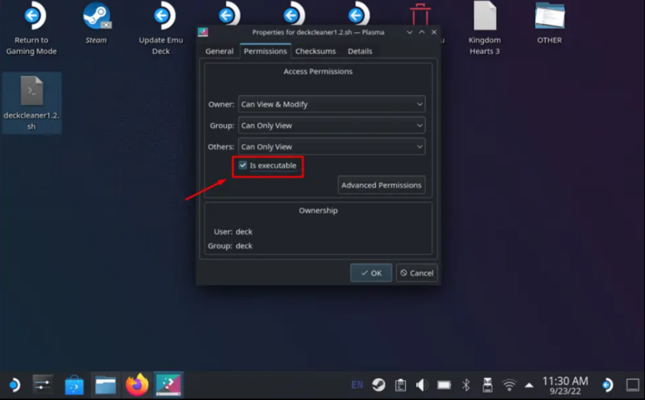The image size is (645, 400).
Task: Click the Bluetooth tray icon
Action: tap(465, 384)
